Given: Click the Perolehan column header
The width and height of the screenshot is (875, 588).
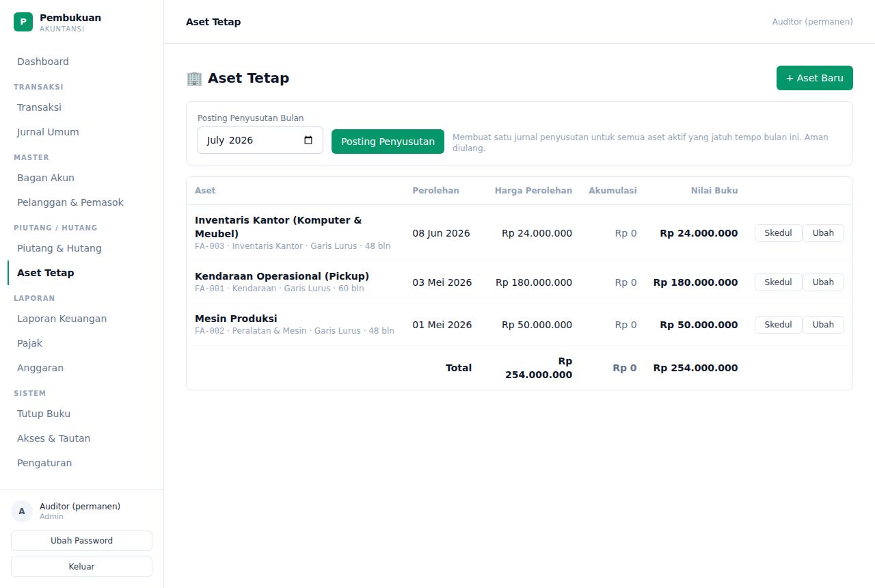Looking at the screenshot, I should click(x=435, y=191).
